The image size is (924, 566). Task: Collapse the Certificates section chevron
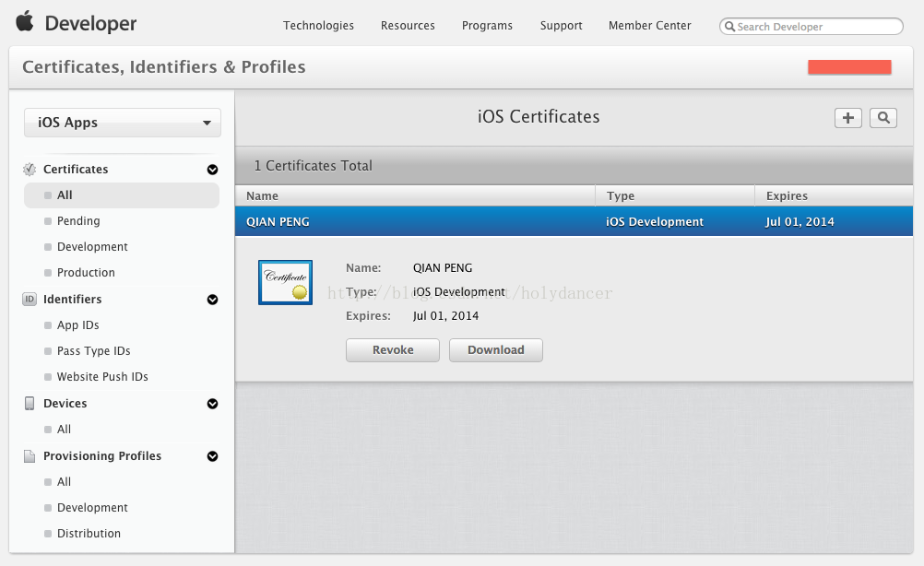pyautogui.click(x=212, y=170)
